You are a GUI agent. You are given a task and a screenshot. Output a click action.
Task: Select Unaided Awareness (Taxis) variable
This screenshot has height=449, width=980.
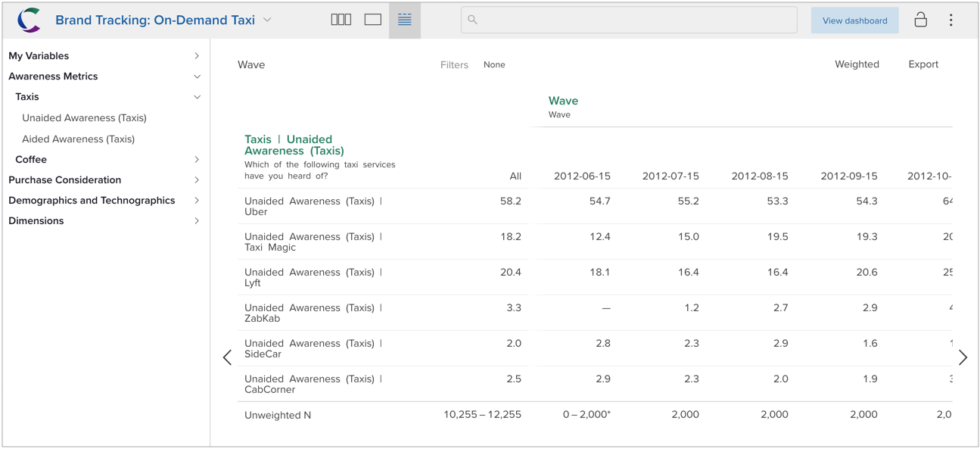tap(84, 118)
